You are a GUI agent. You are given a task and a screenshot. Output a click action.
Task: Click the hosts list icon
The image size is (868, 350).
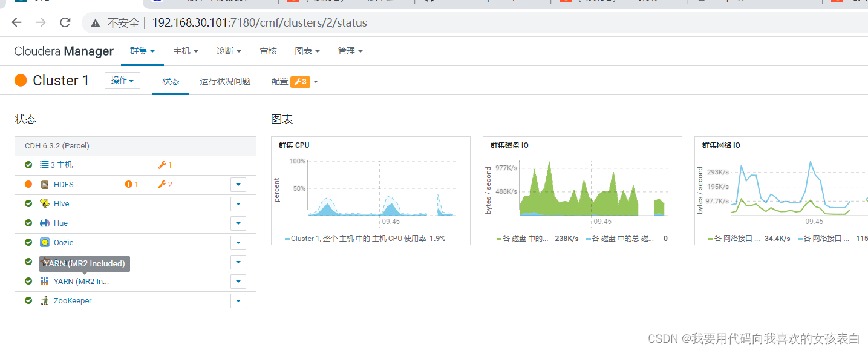click(x=44, y=165)
